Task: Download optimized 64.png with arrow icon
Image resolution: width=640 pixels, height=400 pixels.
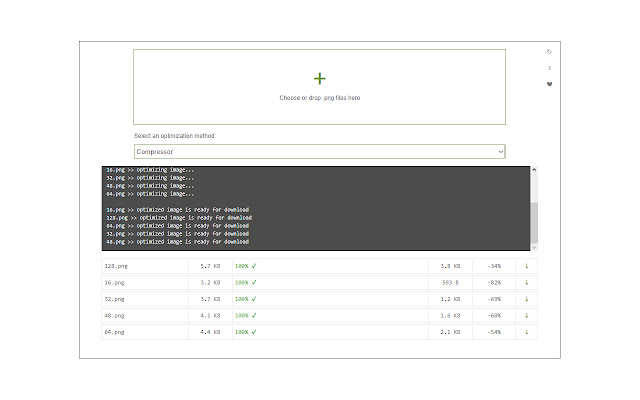Action: 527,332
